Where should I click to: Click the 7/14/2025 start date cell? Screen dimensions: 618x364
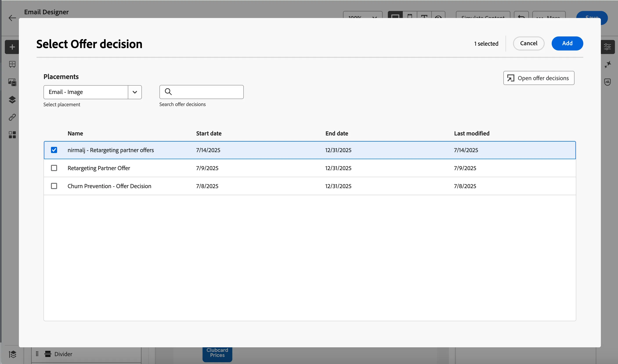208,150
